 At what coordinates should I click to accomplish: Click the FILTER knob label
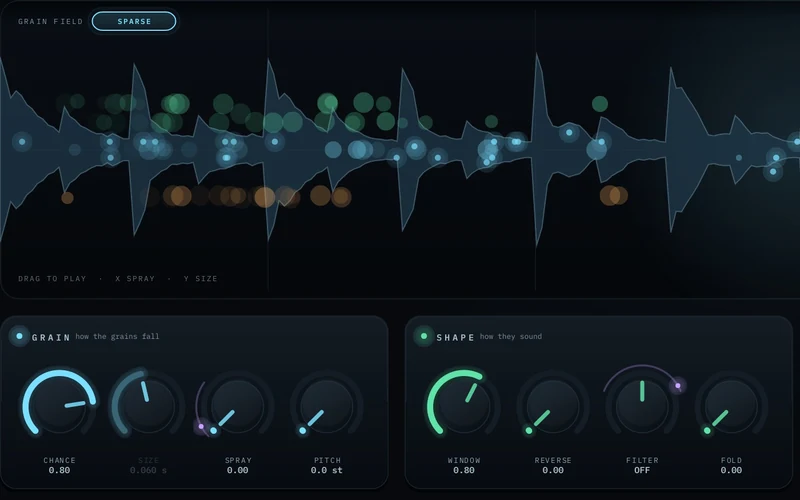642,460
